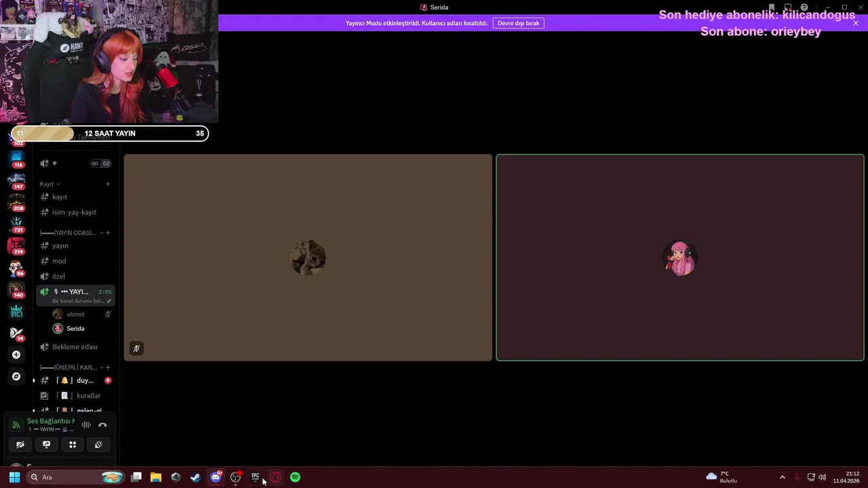868x488 pixels.
Task: Show hidden system tray icons
Action: (782, 477)
